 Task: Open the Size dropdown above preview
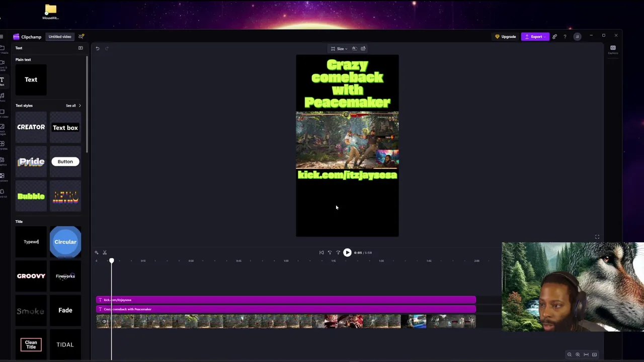tap(339, 49)
